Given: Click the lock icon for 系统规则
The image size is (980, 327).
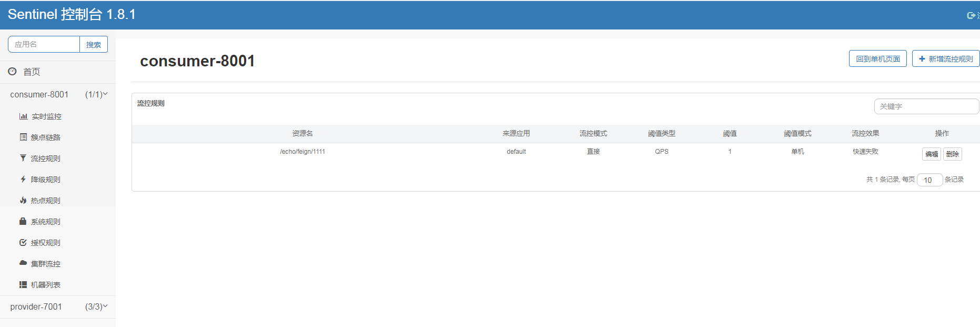Looking at the screenshot, I should [23, 221].
